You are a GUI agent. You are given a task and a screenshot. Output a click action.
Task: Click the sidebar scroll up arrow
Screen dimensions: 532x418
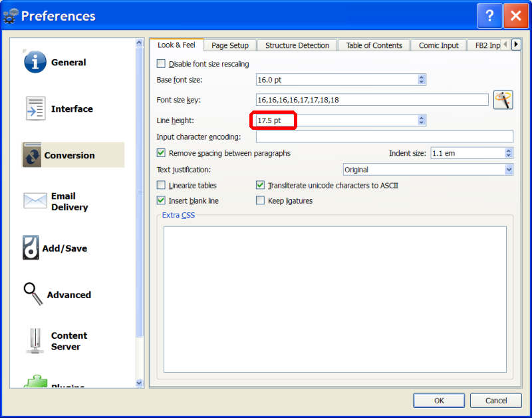pyautogui.click(x=139, y=43)
